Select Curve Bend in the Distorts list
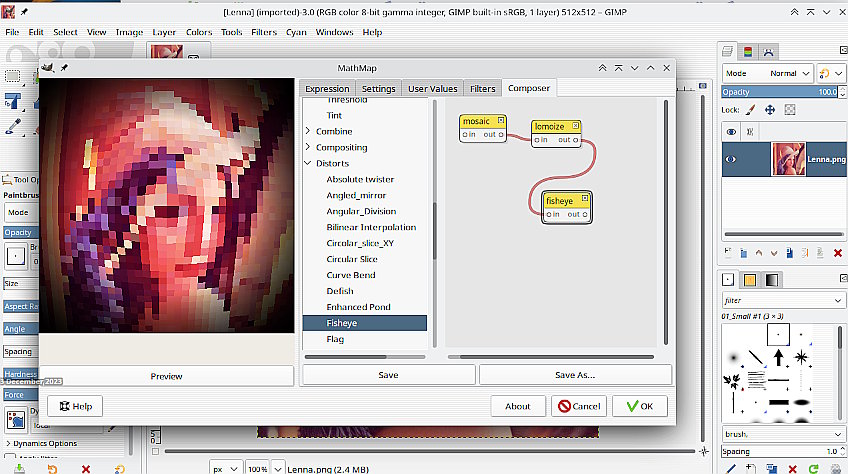Image resolution: width=848 pixels, height=474 pixels. pyautogui.click(x=351, y=275)
